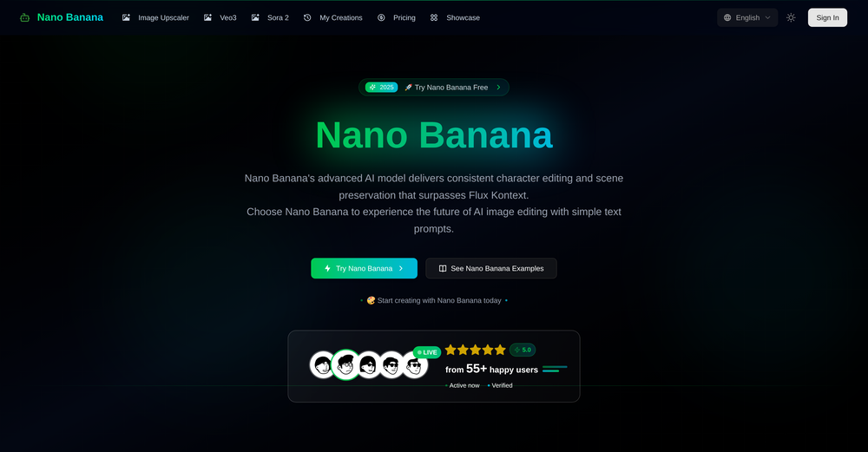Toggle light theme with the sun icon
The height and width of the screenshot is (452, 868).
pos(791,17)
